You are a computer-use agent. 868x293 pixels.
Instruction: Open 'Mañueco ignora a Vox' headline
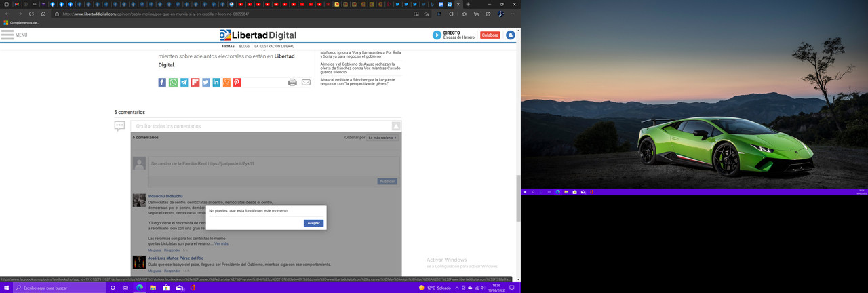[359, 54]
